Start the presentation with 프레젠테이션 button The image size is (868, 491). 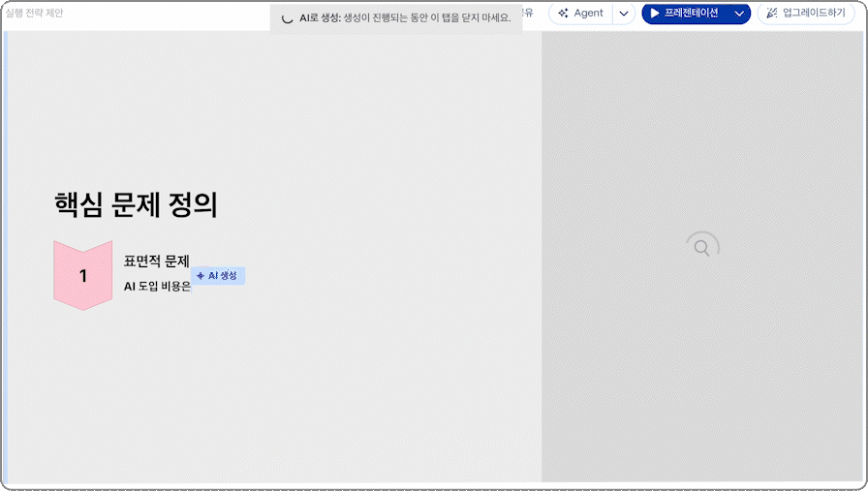tap(690, 14)
